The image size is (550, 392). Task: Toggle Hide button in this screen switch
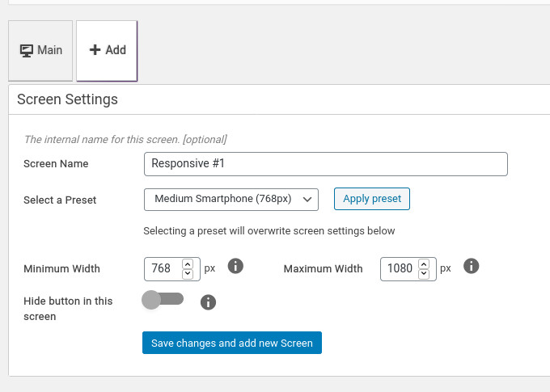(x=163, y=300)
